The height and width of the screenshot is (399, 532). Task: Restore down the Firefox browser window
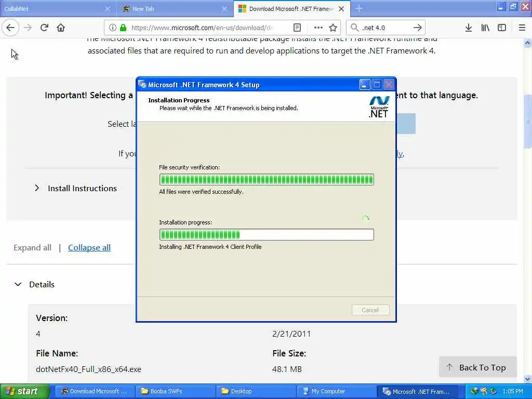[x=513, y=7]
